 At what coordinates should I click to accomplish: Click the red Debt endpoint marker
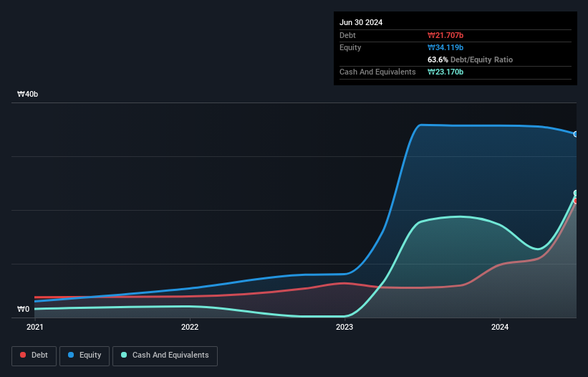click(x=577, y=201)
